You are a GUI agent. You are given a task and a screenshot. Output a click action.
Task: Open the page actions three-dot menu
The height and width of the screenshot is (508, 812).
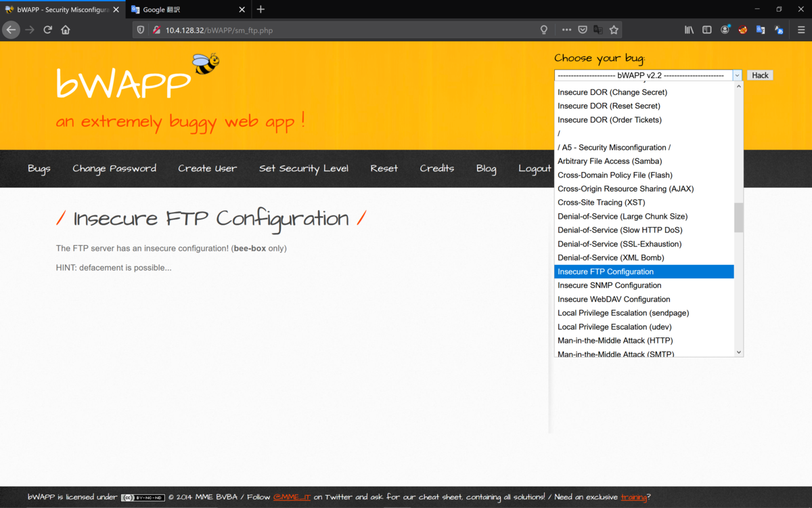[566, 30]
